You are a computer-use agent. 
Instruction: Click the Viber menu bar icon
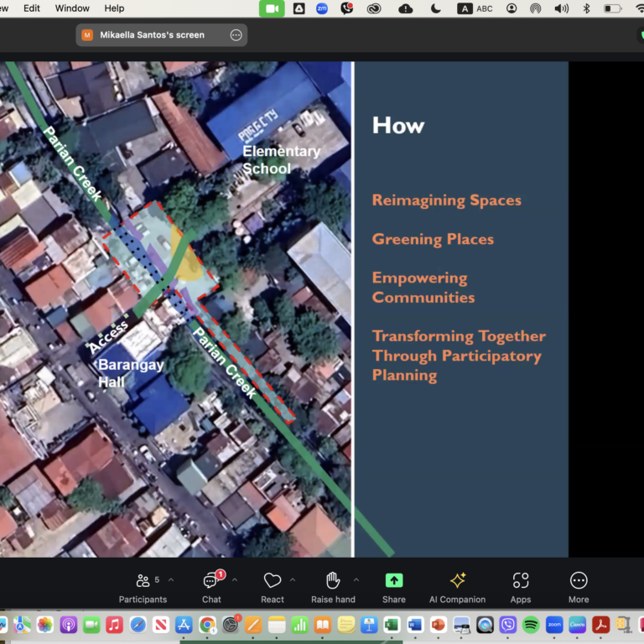[347, 8]
